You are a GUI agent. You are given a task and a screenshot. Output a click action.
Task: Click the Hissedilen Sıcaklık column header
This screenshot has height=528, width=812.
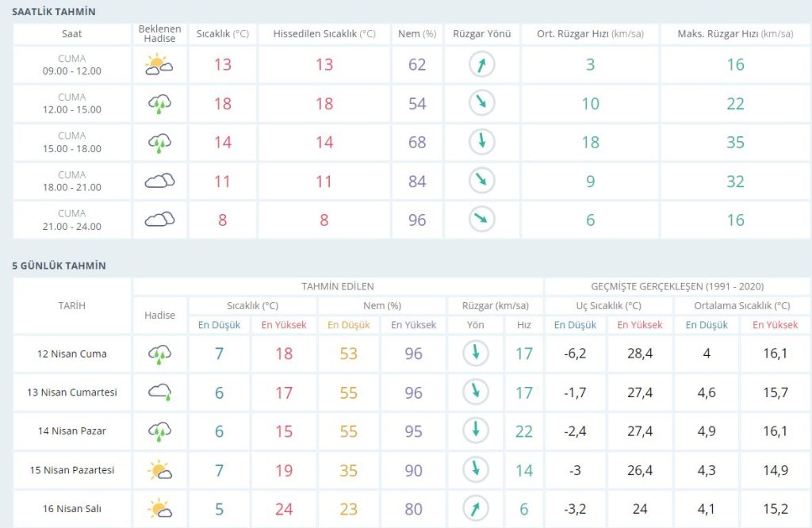point(324,34)
